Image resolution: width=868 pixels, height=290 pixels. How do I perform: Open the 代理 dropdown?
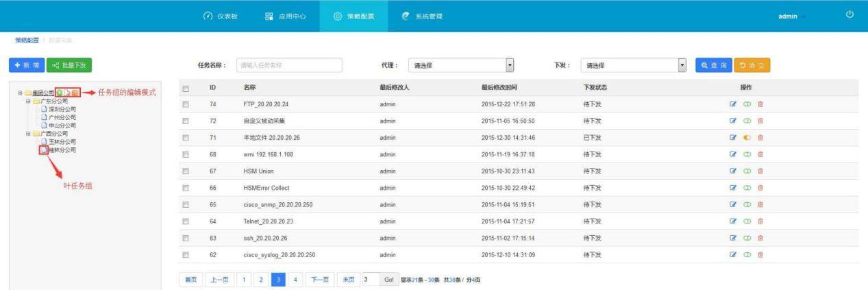461,65
